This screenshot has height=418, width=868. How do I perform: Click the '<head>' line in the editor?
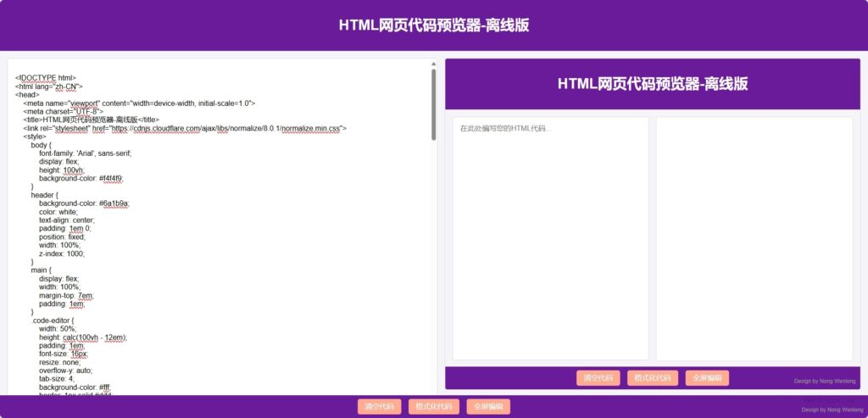coord(27,95)
